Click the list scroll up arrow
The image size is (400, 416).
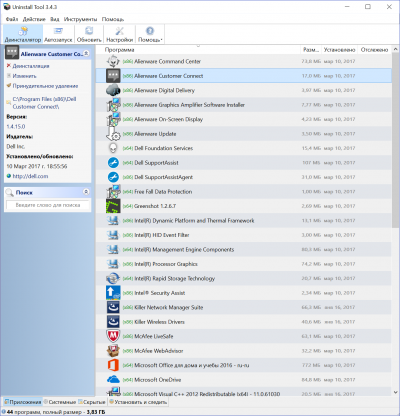[395, 50]
